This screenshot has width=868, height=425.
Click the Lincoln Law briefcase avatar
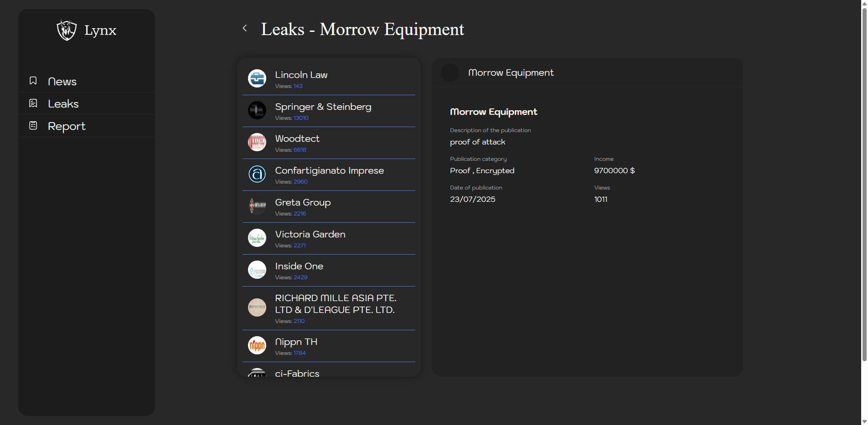[x=257, y=78]
